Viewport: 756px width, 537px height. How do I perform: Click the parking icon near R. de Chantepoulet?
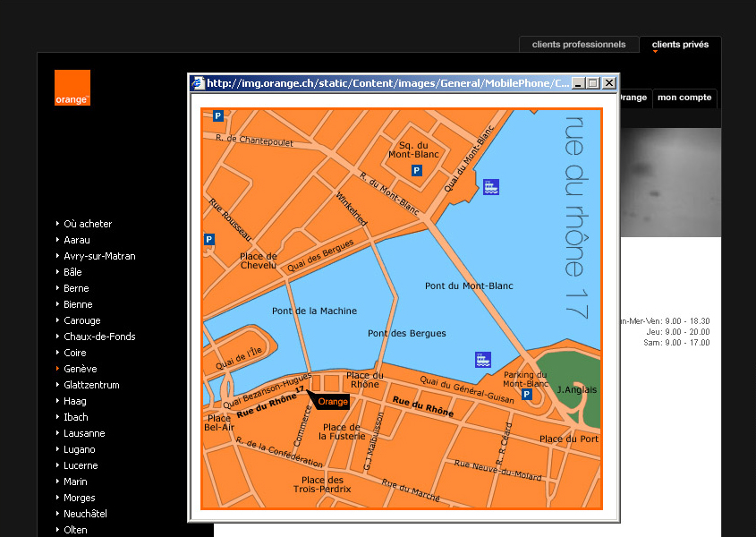(x=218, y=115)
